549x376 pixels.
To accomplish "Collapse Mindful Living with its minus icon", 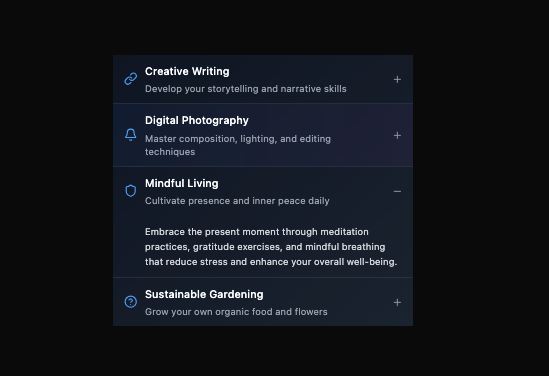I will pos(397,192).
